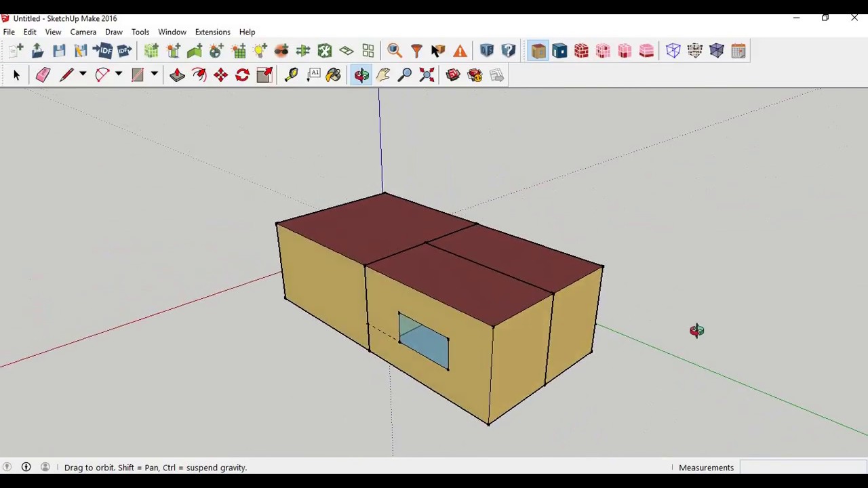Toggle Render by Building Story
Screen dimensions: 868x488
click(646, 51)
